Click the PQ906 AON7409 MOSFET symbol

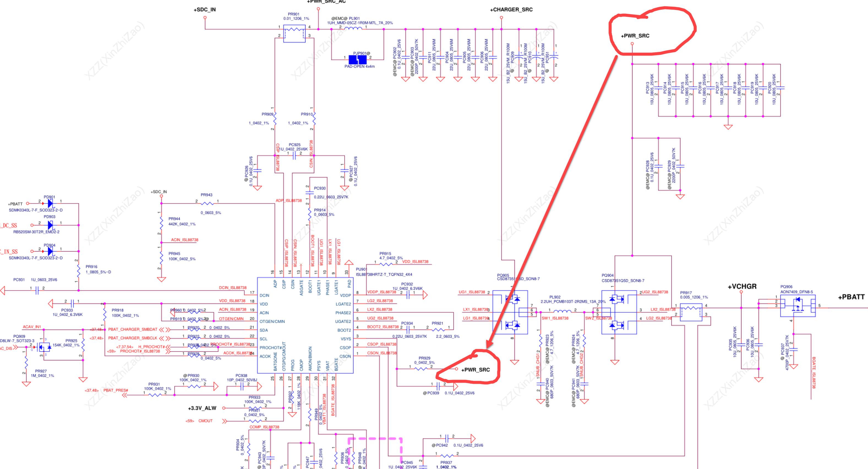[x=798, y=305]
